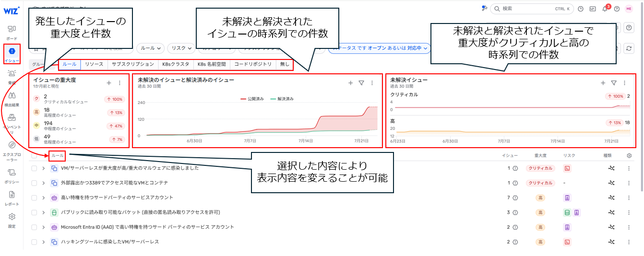The width and height of the screenshot is (644, 256).
Task: Open the ポリシー policy page in the sidebar
Action: [x=12, y=175]
